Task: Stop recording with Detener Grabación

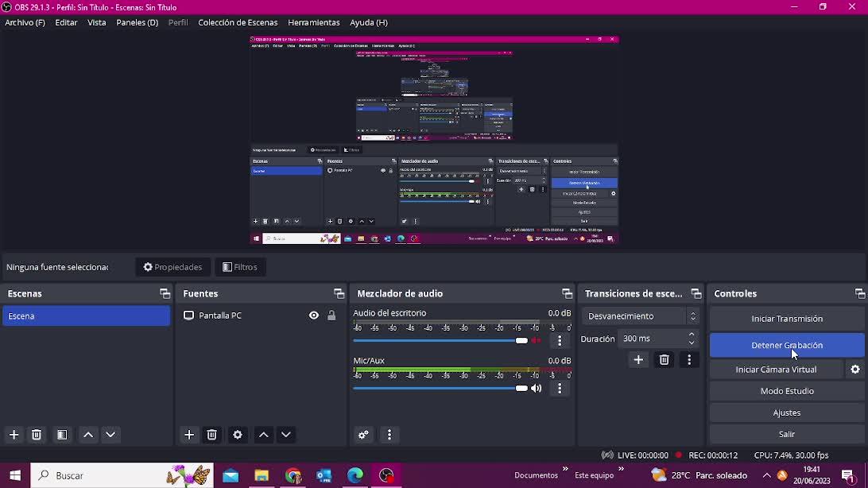Action: (787, 345)
